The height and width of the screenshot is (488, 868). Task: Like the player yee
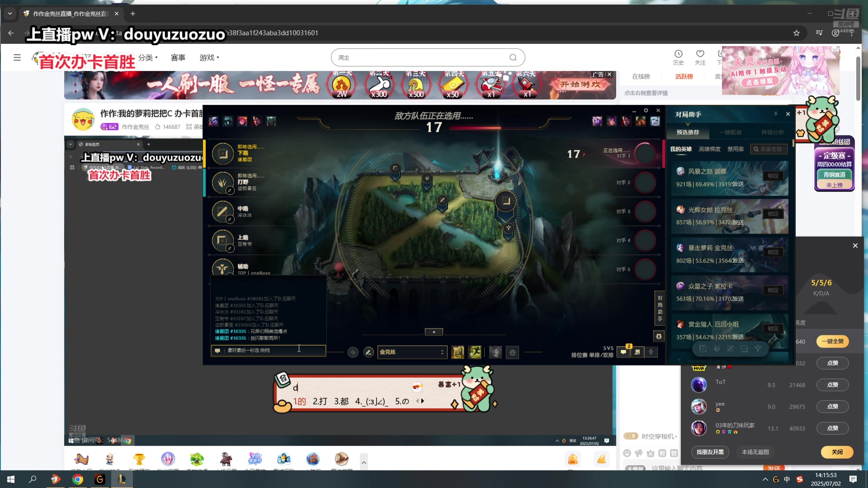click(832, 407)
